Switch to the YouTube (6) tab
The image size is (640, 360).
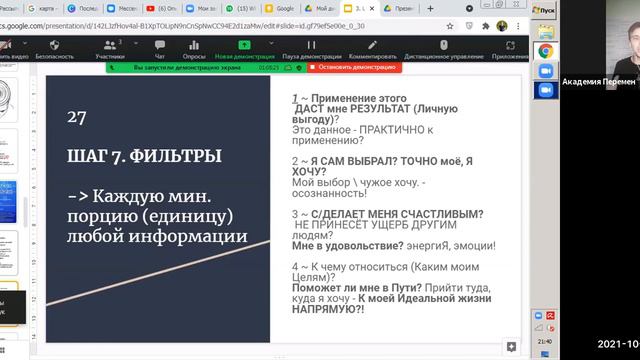coord(162,9)
